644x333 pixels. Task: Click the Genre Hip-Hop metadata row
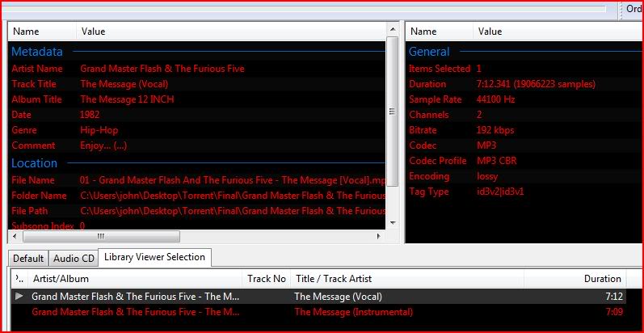pyautogui.click(x=99, y=130)
